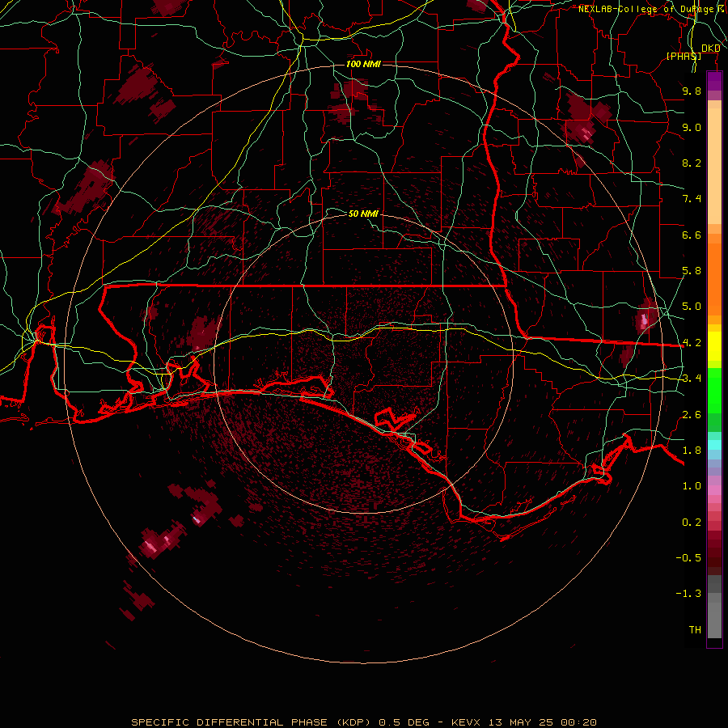728x728 pixels.
Task: Click the 0.2 value on the color scale
Action: (692, 523)
